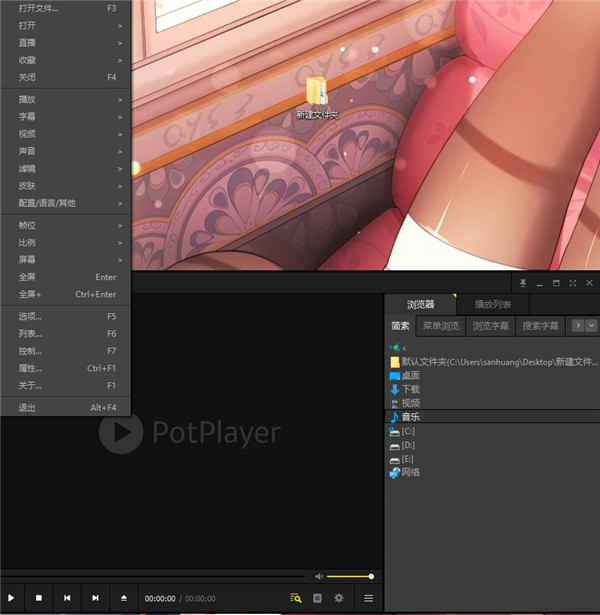
Task: Open 属性... (Ctrl+F1) properties
Action: (66, 368)
